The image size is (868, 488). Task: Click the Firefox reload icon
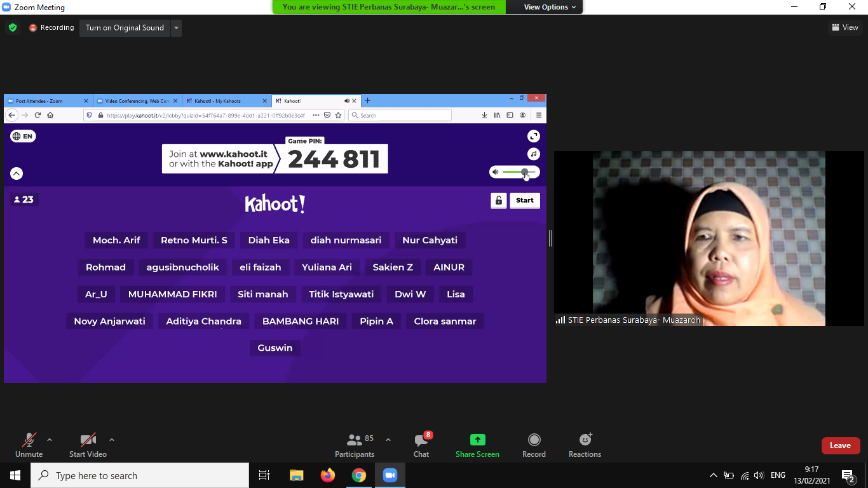point(37,115)
